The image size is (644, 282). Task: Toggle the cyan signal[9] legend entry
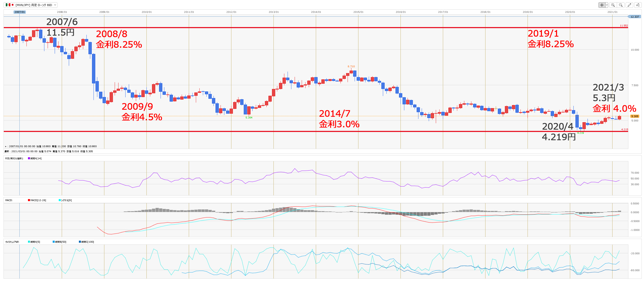click(66, 200)
